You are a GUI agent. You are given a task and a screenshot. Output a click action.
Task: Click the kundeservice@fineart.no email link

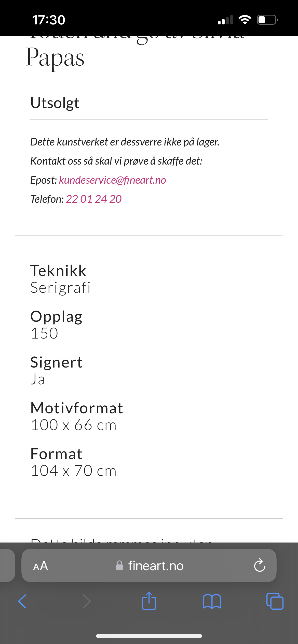click(x=112, y=180)
